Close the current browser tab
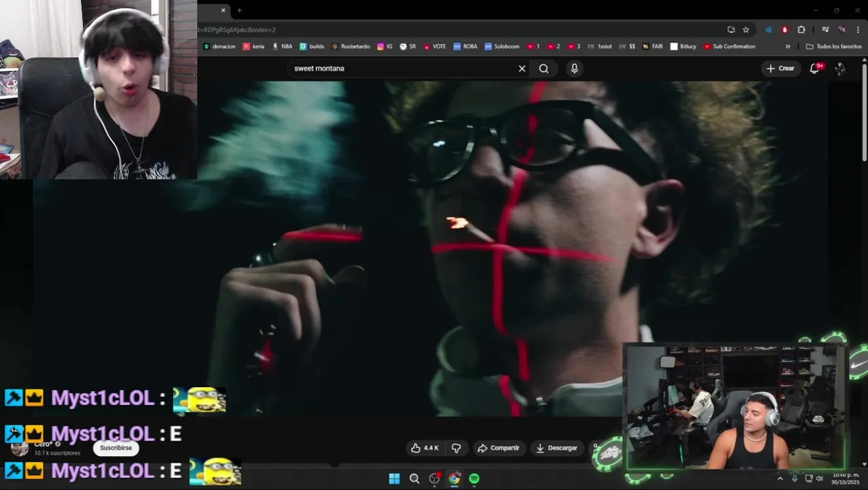 tap(223, 10)
